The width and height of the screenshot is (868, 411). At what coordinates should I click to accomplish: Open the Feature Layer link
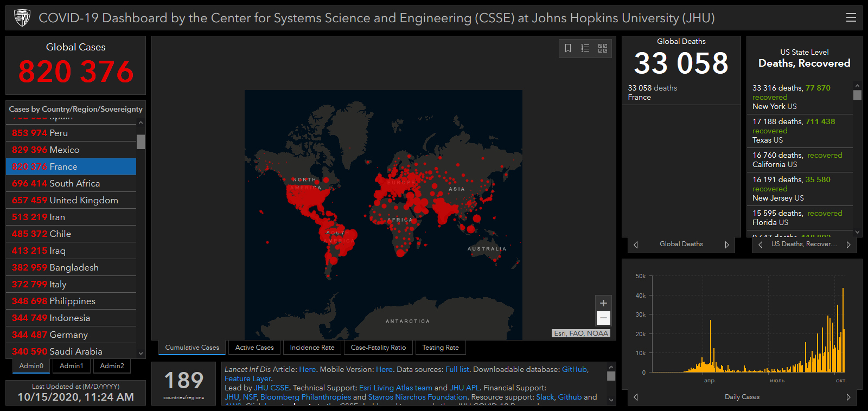point(248,378)
